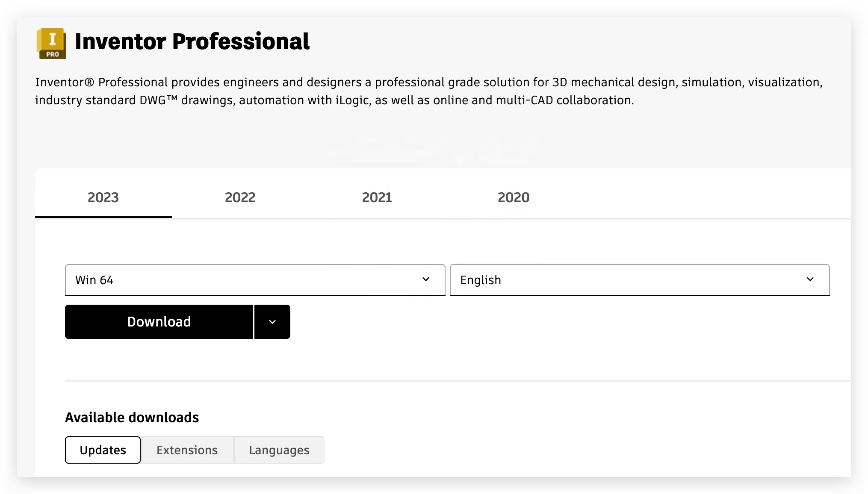This screenshot has width=868, height=494.
Task: Click the active underline beneath 2023
Action: coord(103,217)
